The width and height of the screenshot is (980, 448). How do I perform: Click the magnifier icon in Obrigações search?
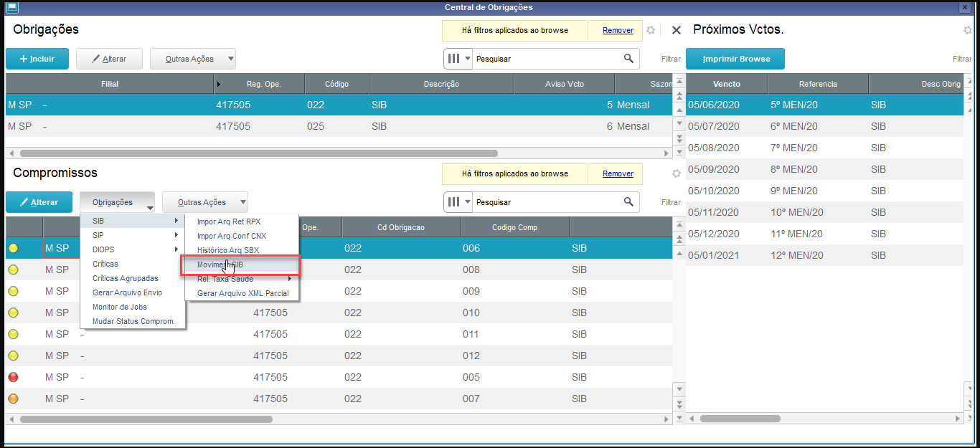[628, 59]
